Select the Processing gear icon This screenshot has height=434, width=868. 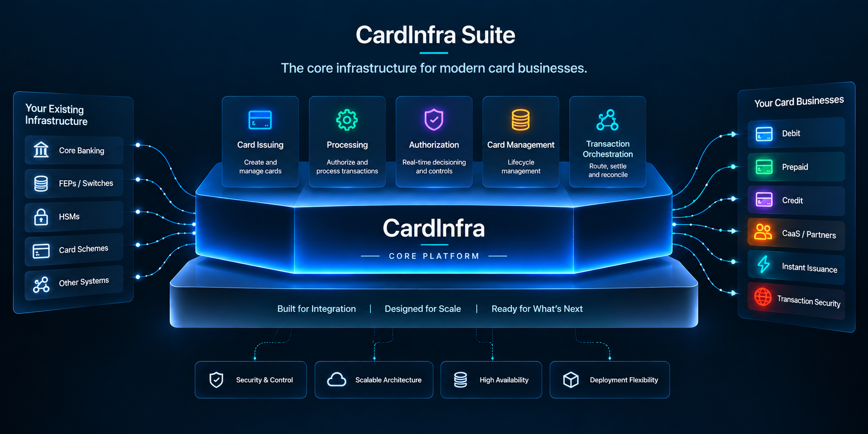pos(347,120)
